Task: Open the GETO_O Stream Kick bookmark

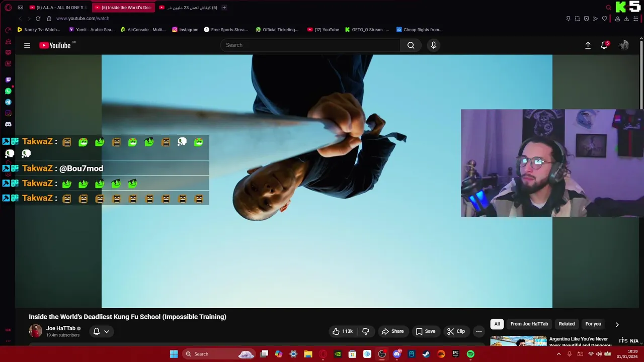Action: click(367, 30)
